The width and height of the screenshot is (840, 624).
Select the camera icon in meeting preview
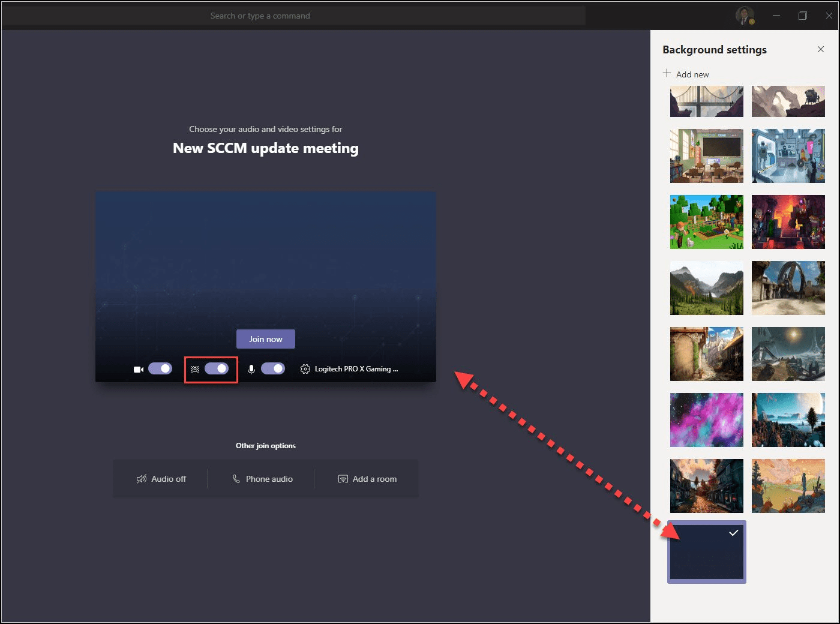click(139, 368)
